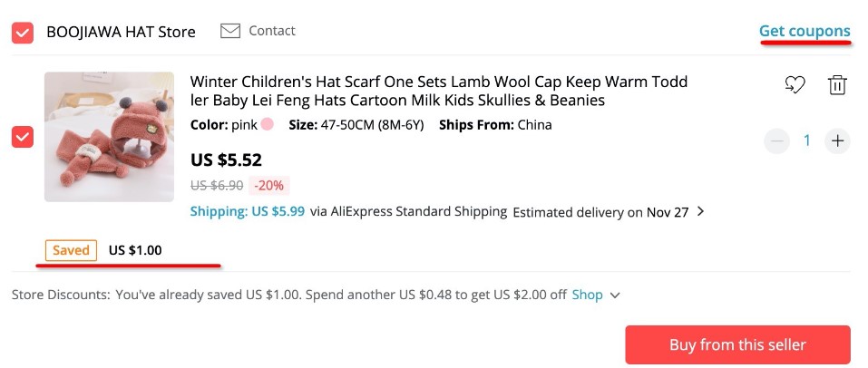
Task: Open the BOOJIAWA HAT Store page
Action: pyautogui.click(x=121, y=32)
